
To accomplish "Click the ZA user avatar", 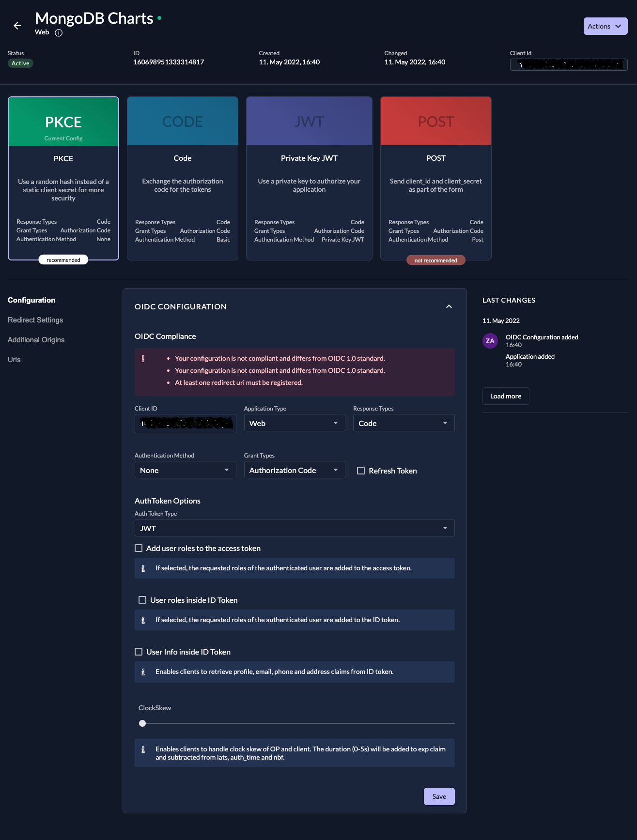I will point(490,341).
